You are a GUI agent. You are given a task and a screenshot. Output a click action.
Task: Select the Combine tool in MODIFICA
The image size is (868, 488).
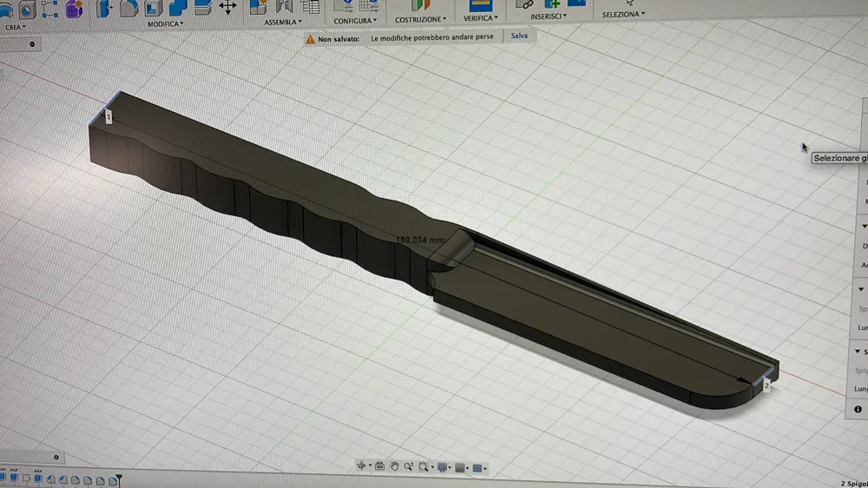178,7
